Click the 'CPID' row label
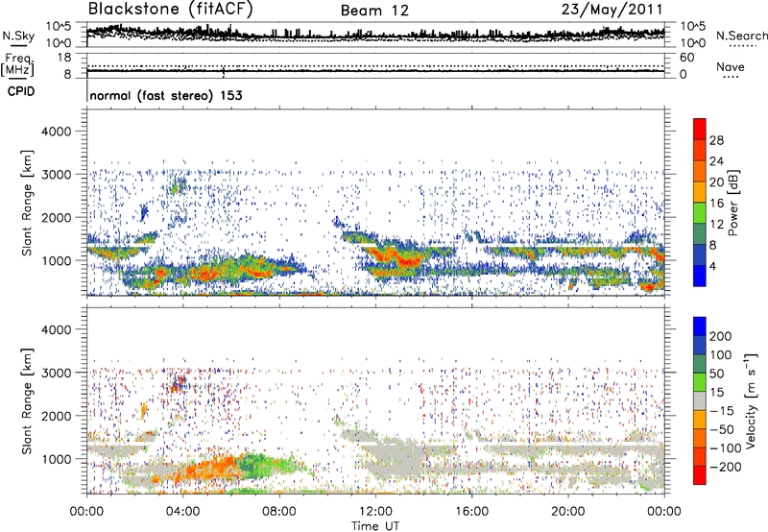768x532 pixels. tap(21, 91)
